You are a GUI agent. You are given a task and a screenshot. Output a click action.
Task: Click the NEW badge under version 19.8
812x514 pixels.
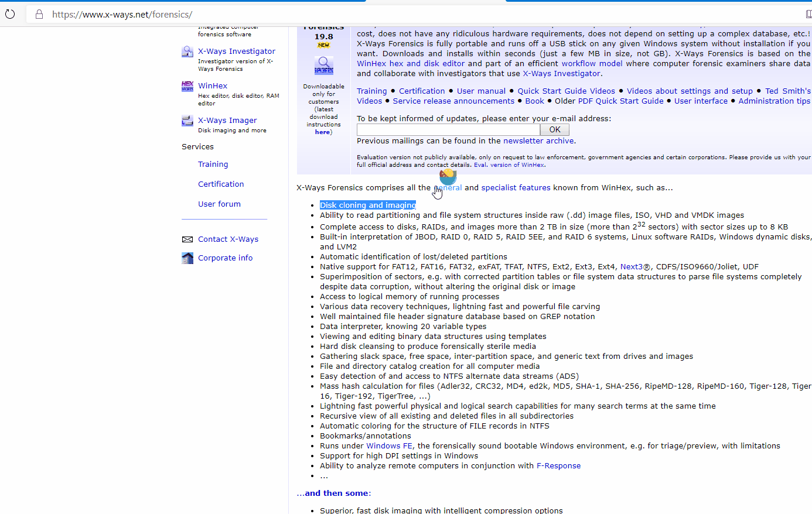click(323, 45)
